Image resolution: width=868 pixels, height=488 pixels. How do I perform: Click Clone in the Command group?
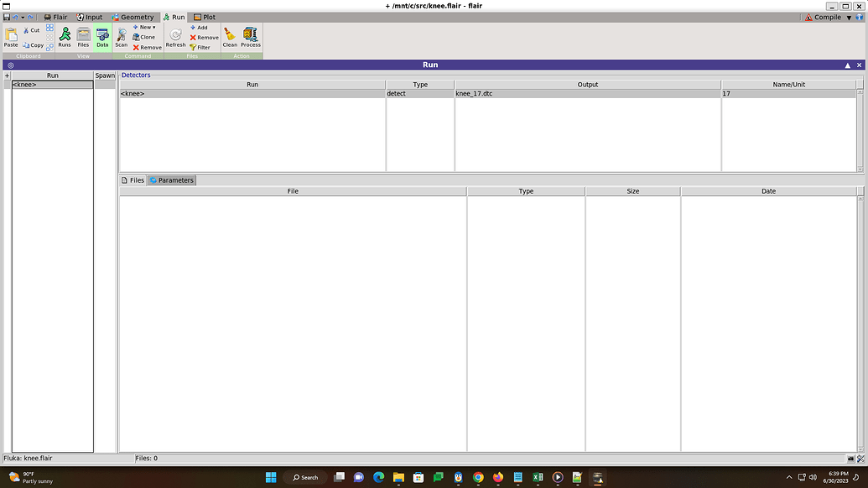pos(143,37)
